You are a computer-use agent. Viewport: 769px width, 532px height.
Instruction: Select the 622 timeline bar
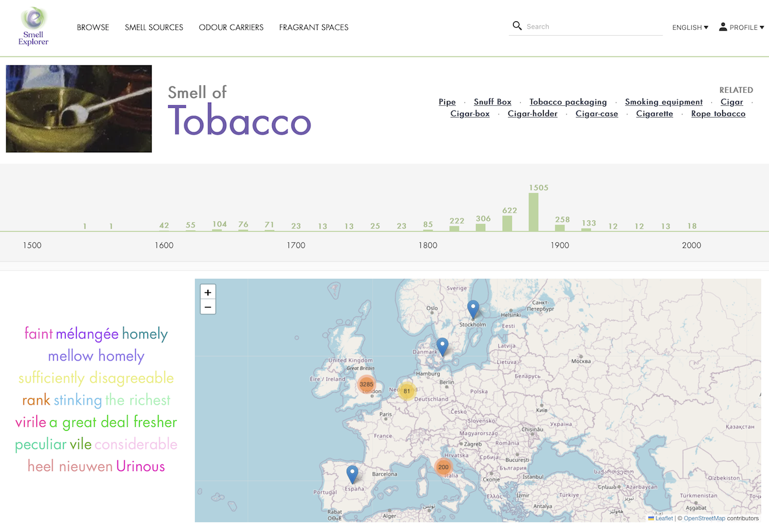coord(507,223)
